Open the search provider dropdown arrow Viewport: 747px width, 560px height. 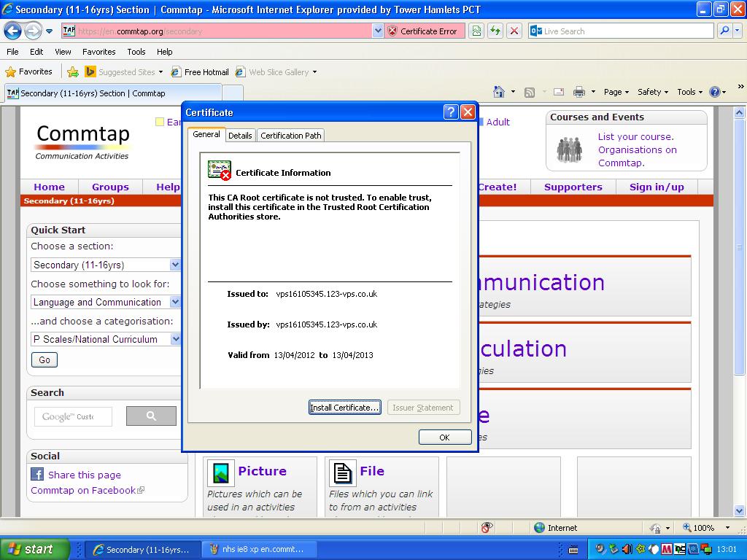pos(737,31)
